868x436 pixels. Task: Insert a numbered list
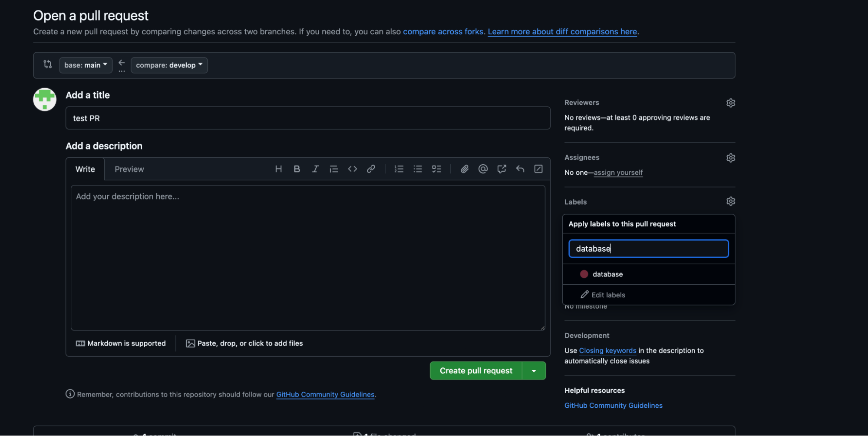399,169
